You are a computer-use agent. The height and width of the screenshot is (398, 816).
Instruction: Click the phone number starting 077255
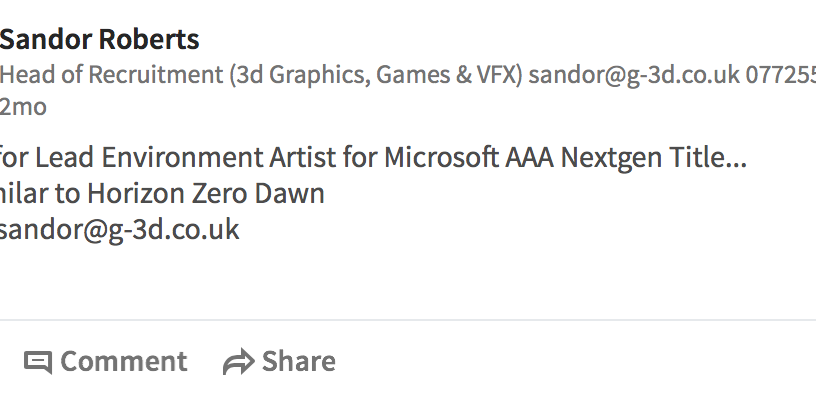pyautogui.click(x=781, y=75)
